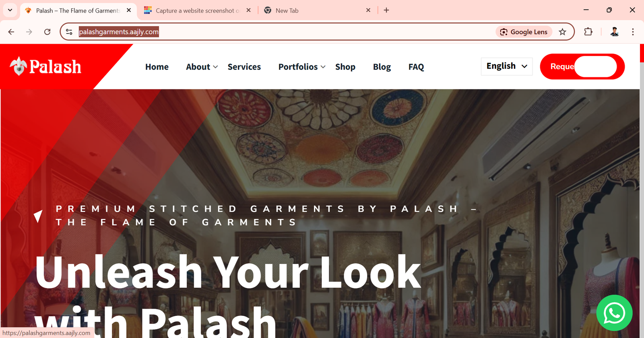Open the tab search chevron
Image resolution: width=644 pixels, height=338 pixels.
10,10
